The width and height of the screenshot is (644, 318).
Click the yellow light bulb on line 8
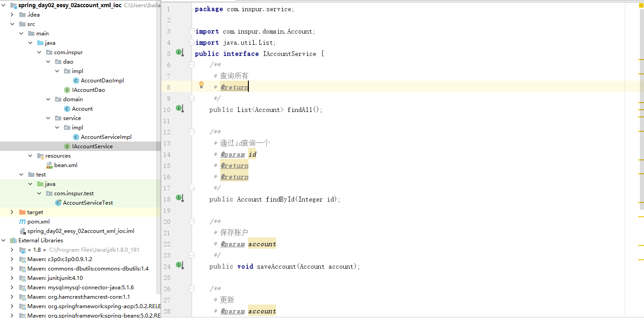coord(201,85)
